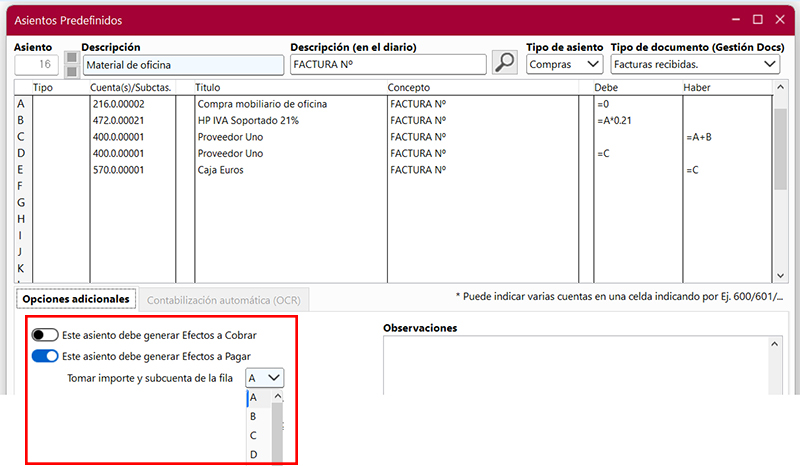Select row B account cell 472.0.00021
Viewport: 800px width, 466px height.
click(132, 120)
